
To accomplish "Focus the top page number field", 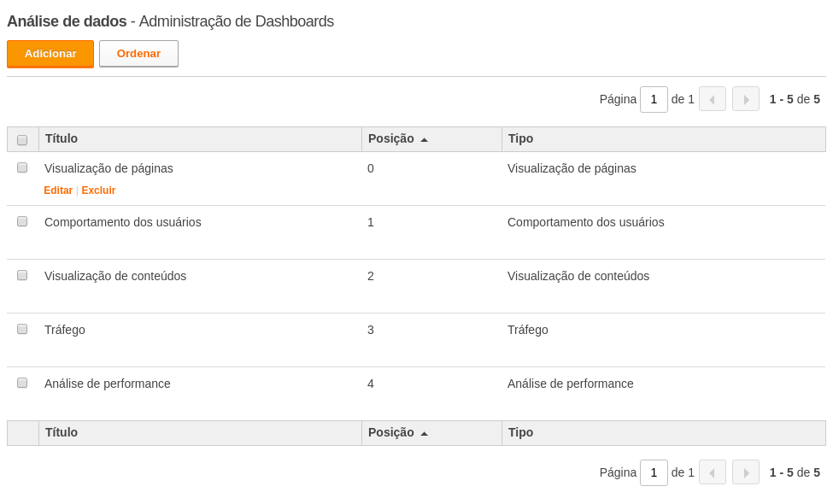I will [654, 99].
